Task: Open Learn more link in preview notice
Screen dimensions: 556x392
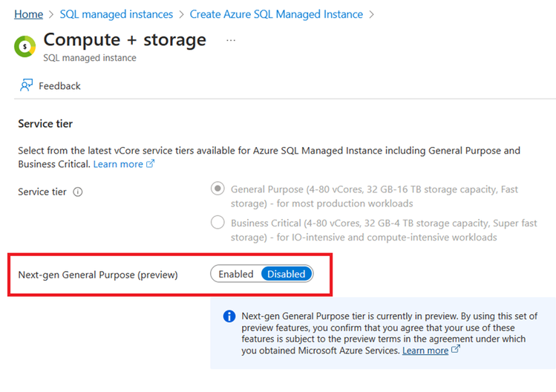Action: [425, 350]
